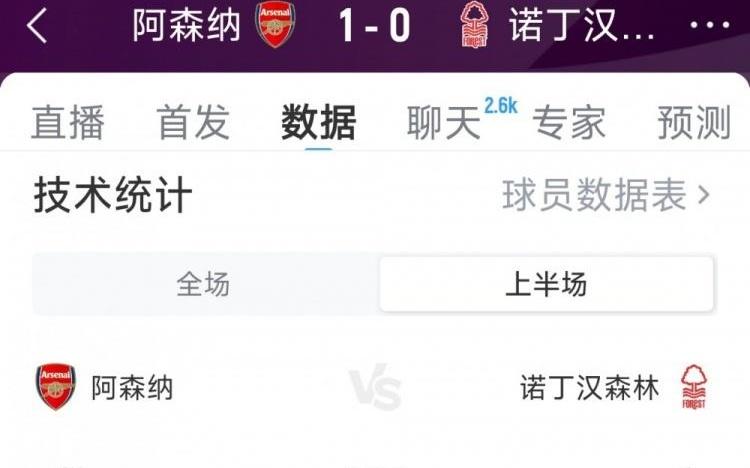Switch stats to 上半场 (first half)
750x468 pixels.
(546, 285)
